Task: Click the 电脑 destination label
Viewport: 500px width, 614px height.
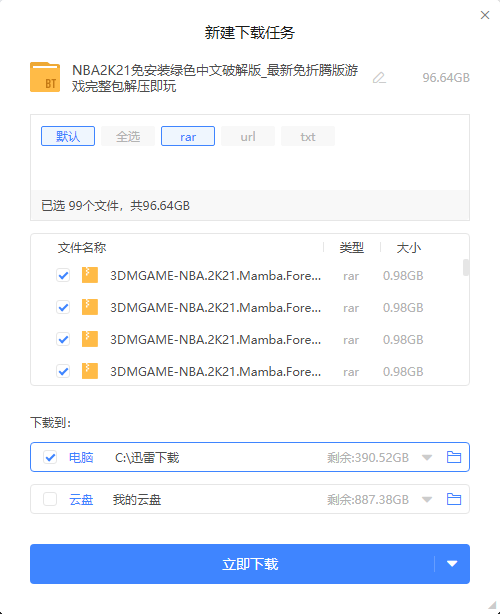Action: [81, 457]
